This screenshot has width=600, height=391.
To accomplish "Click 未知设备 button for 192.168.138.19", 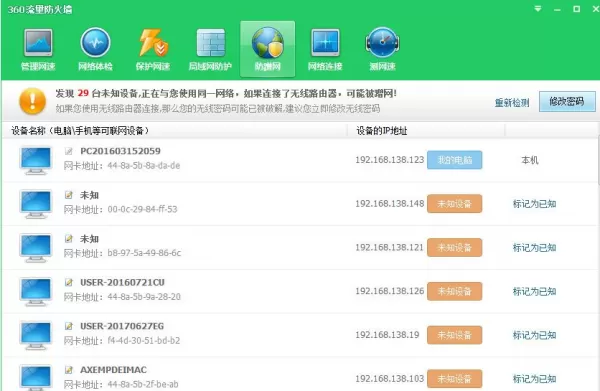I will [455, 335].
